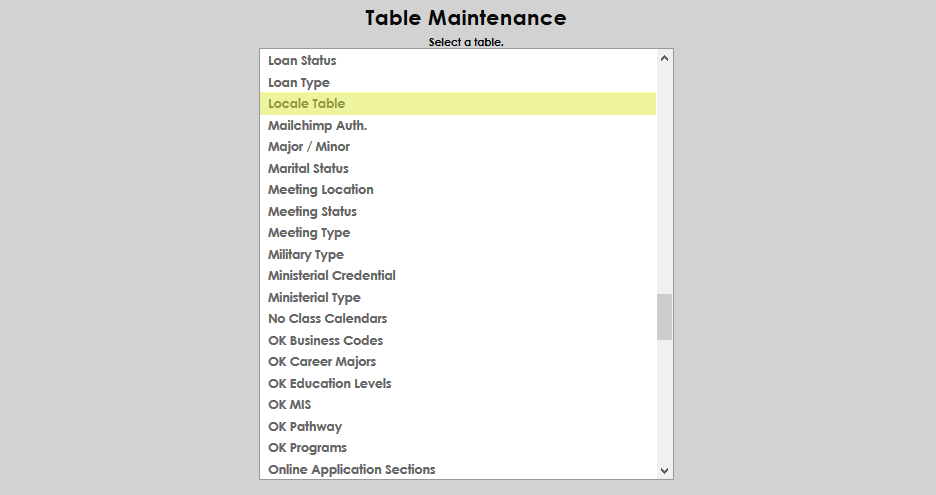Image resolution: width=936 pixels, height=495 pixels.
Task: Click the vertical scrollbar thumb
Action: tap(664, 317)
